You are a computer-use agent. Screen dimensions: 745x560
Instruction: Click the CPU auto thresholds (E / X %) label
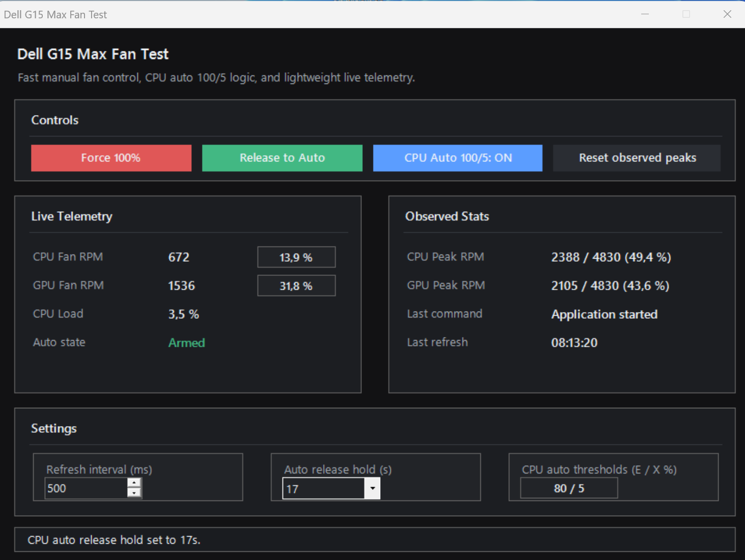tap(599, 469)
